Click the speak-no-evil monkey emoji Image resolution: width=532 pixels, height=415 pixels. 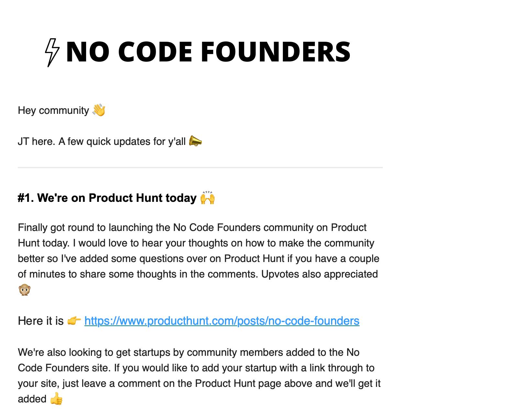[x=25, y=290]
